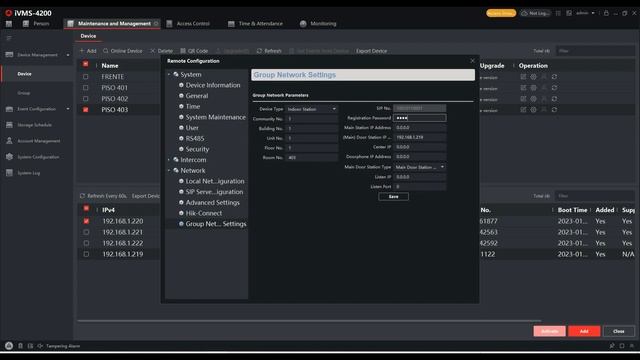Click the speaker icon beside Tampering Alarm
Image resolution: width=640 pixels, height=360 pixels.
[40, 346]
